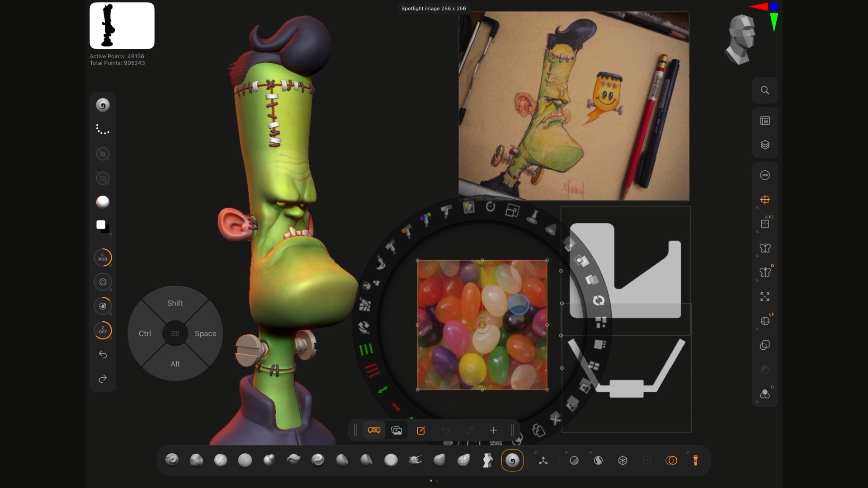This screenshot has width=868, height=488.
Task: Click the BPR render button
Action: (765, 175)
